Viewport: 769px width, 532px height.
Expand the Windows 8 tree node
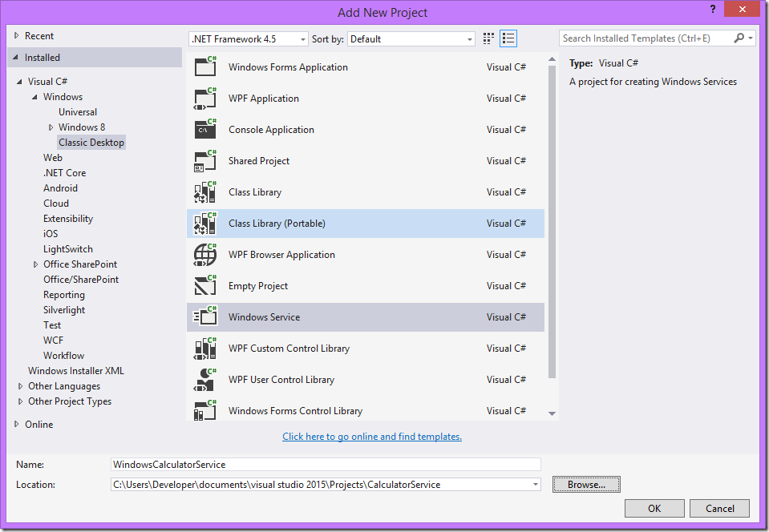(51, 127)
